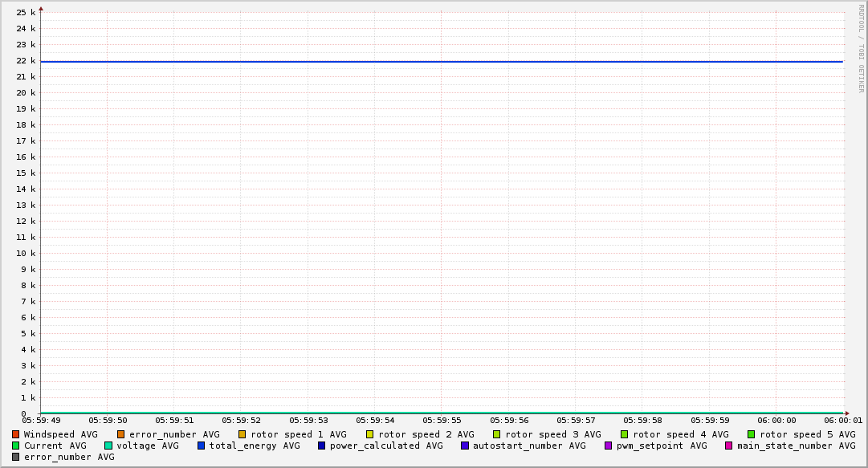868x468 pixels.
Task: Click the rotor speed 5 AVG legend swatch
Action: tap(752, 434)
